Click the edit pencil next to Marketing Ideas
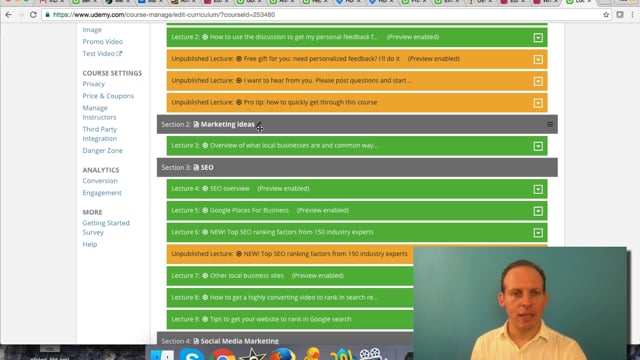640x360 pixels. [259, 124]
